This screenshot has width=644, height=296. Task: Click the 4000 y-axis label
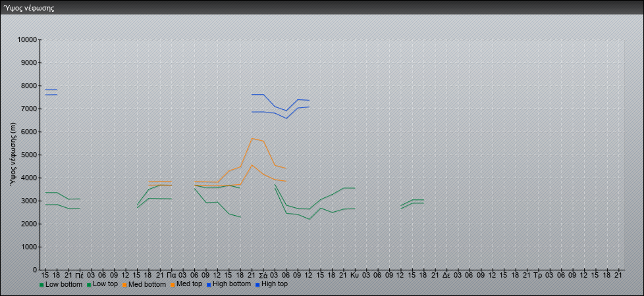(29, 178)
